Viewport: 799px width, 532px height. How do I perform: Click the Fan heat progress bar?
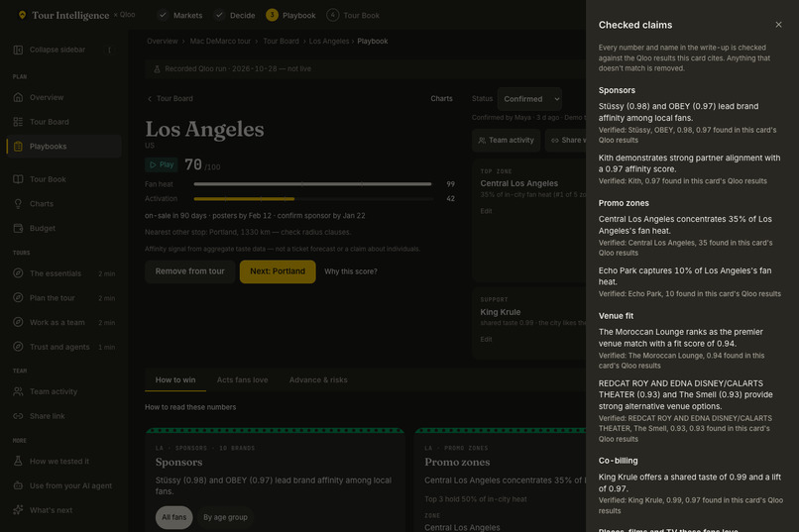tap(312, 184)
